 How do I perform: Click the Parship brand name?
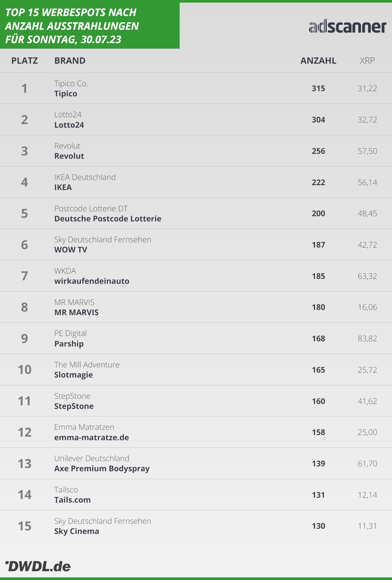(69, 344)
